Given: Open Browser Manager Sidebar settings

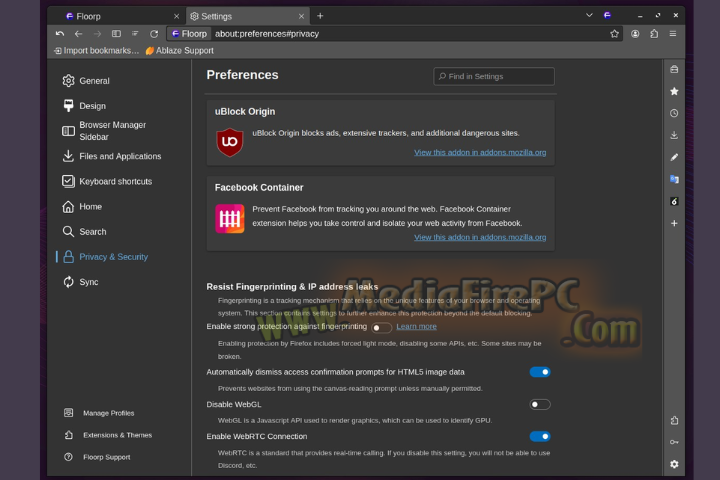Looking at the screenshot, I should point(104,131).
